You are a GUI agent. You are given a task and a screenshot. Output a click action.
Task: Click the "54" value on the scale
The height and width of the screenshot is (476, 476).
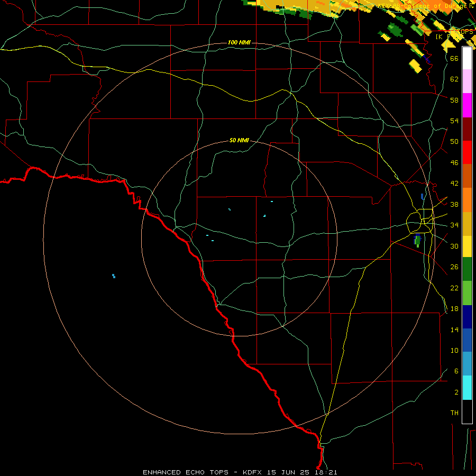coord(454,121)
